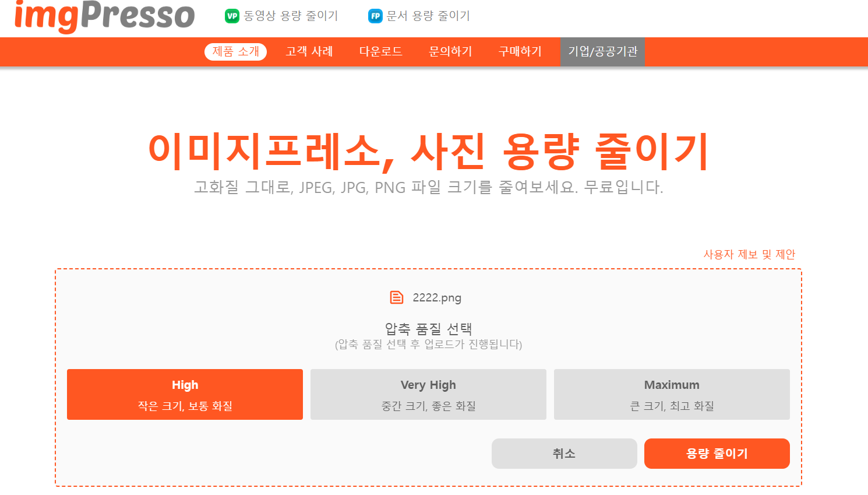Image resolution: width=868 pixels, height=495 pixels.
Task: Select Very High compression quality option
Action: click(x=428, y=394)
